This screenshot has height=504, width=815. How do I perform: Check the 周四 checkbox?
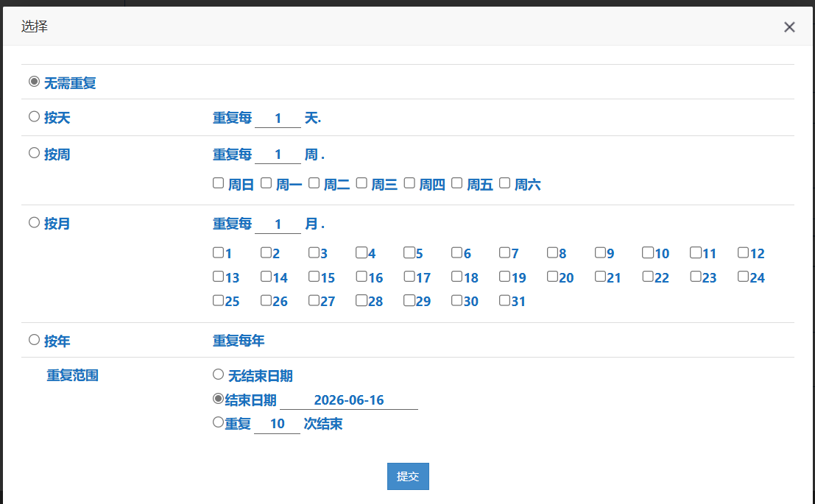(409, 183)
